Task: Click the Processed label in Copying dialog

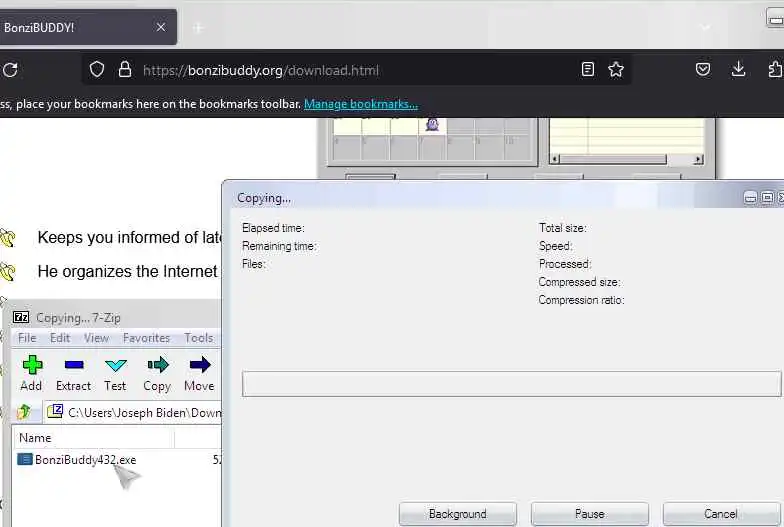Action: pos(565,264)
